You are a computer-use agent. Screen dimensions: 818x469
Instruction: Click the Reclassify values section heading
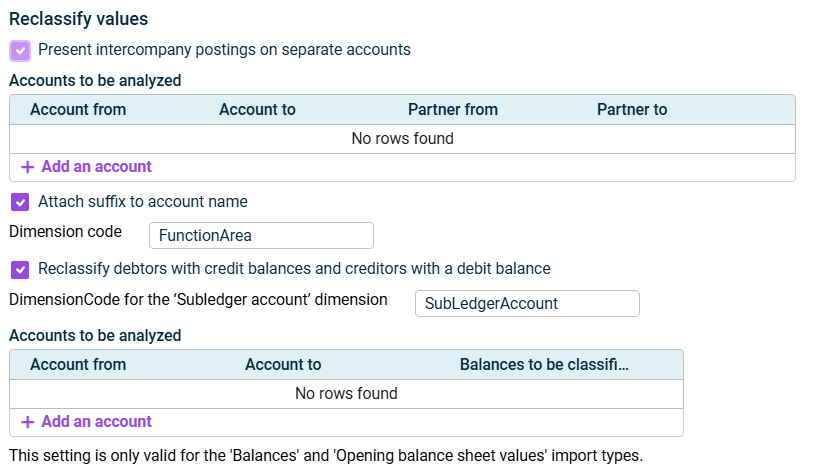[x=78, y=19]
